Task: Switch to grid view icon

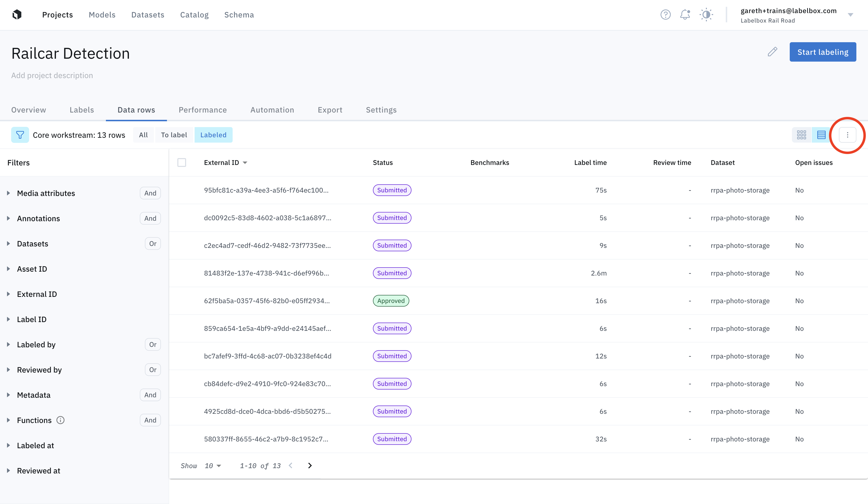Action: click(802, 135)
